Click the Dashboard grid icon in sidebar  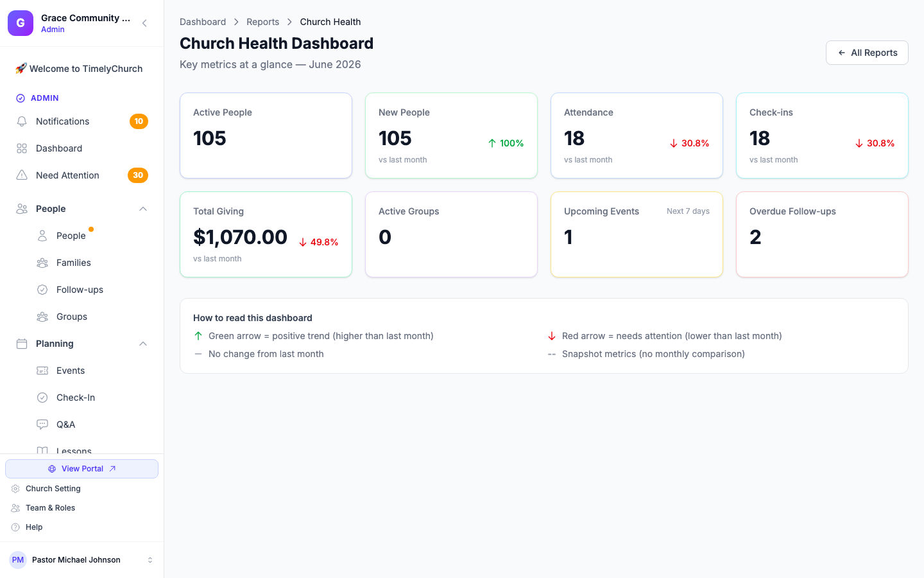point(22,148)
